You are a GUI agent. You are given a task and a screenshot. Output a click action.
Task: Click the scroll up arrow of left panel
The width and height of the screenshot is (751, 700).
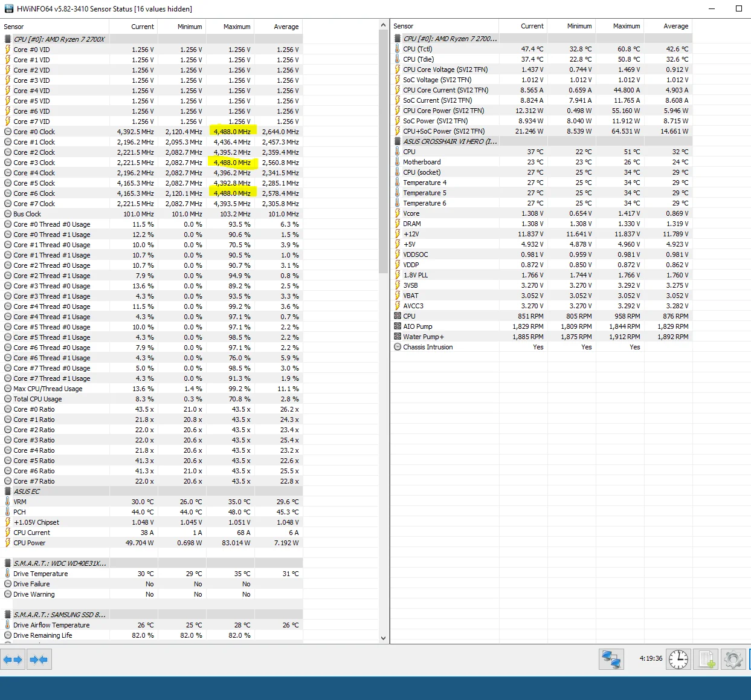(383, 25)
